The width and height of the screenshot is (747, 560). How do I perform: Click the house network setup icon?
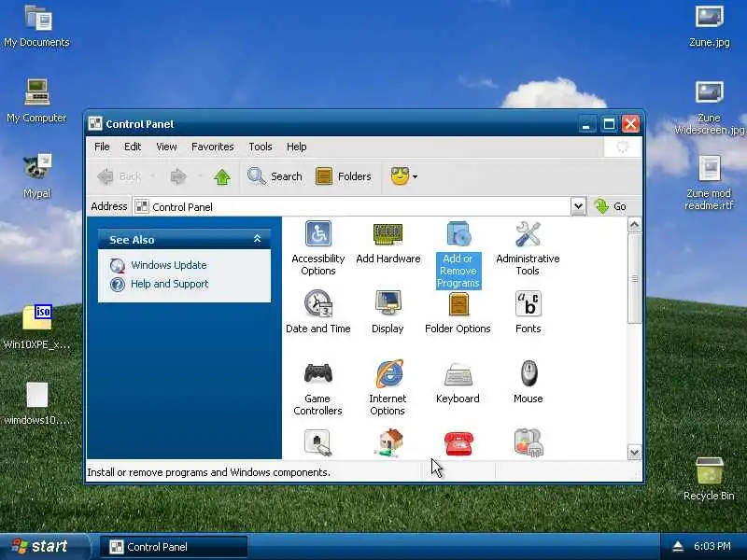point(389,442)
